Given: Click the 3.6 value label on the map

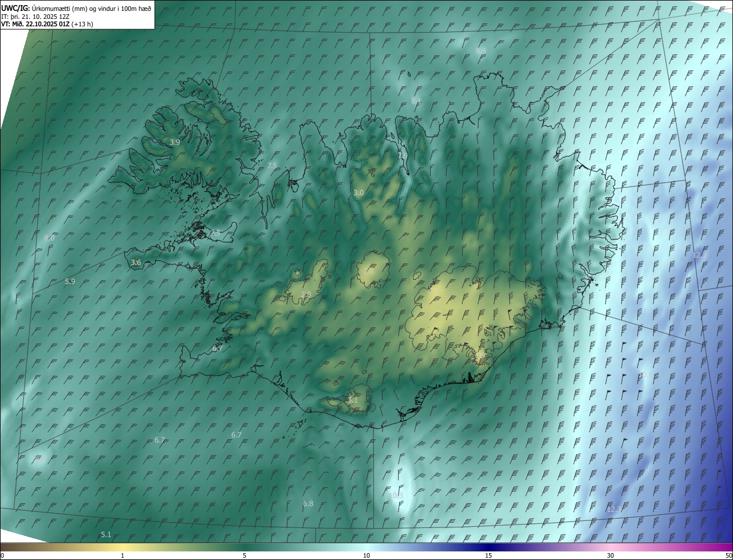Looking at the screenshot, I should click(x=136, y=263).
